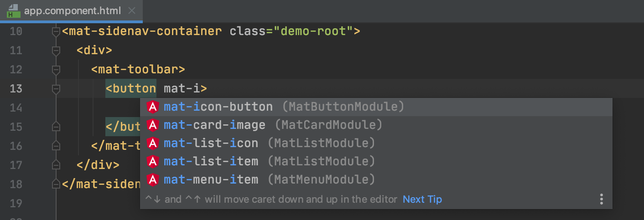Image resolution: width=644 pixels, height=220 pixels.
Task: Click line number 13 in the gutter
Action: click(x=16, y=88)
